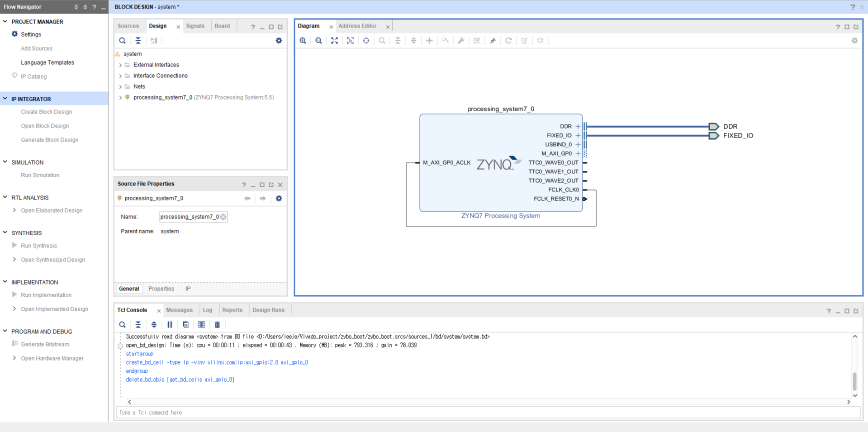Search in the diagram toolbar

point(382,41)
